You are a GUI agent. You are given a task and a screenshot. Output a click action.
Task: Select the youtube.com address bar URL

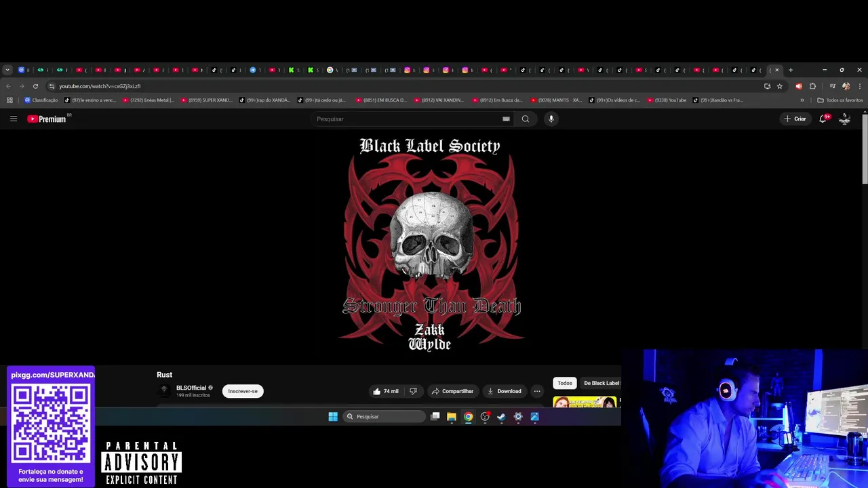pos(100,86)
